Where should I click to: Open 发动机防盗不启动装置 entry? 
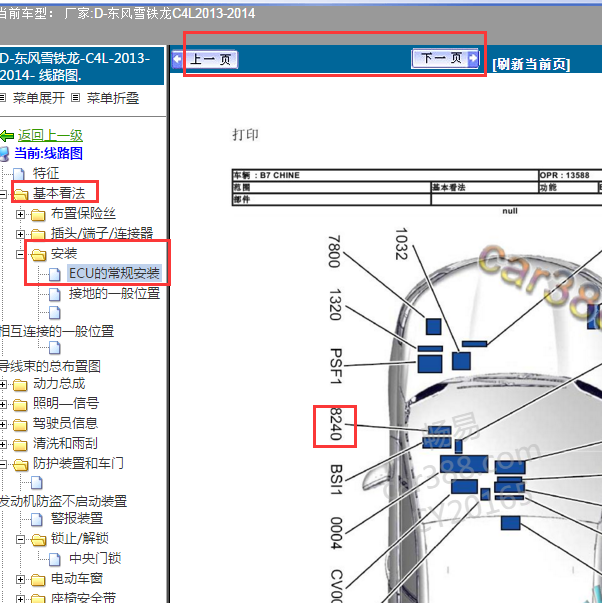point(63,501)
